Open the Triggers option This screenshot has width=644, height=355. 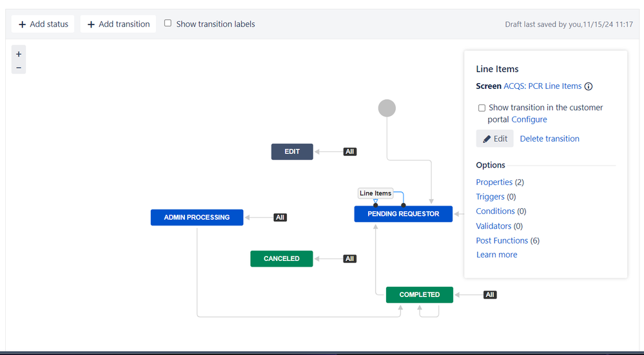[x=490, y=197]
